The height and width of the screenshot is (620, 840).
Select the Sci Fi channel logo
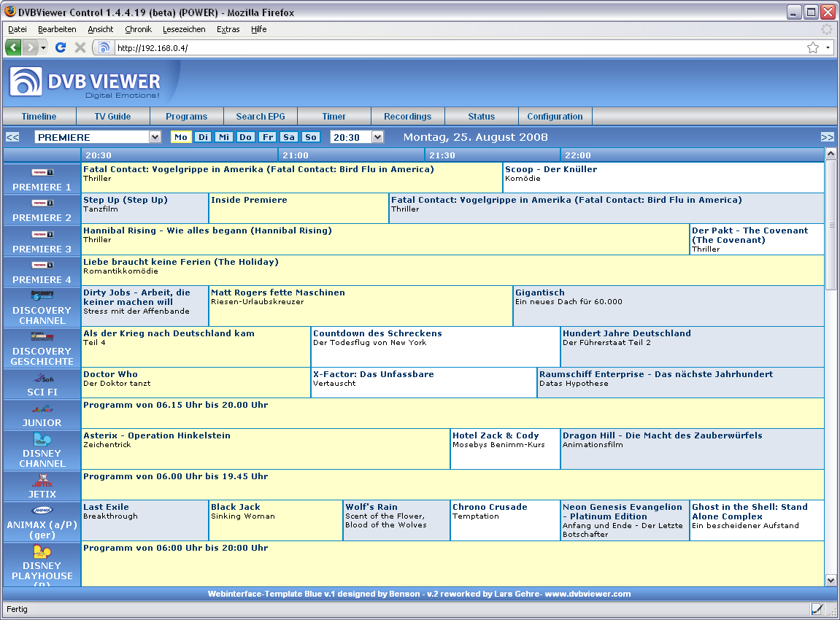42,379
